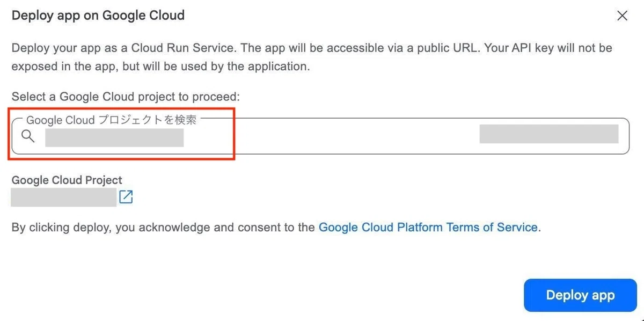Click 'Select a Google Cloud project to proceed' text

(x=126, y=97)
